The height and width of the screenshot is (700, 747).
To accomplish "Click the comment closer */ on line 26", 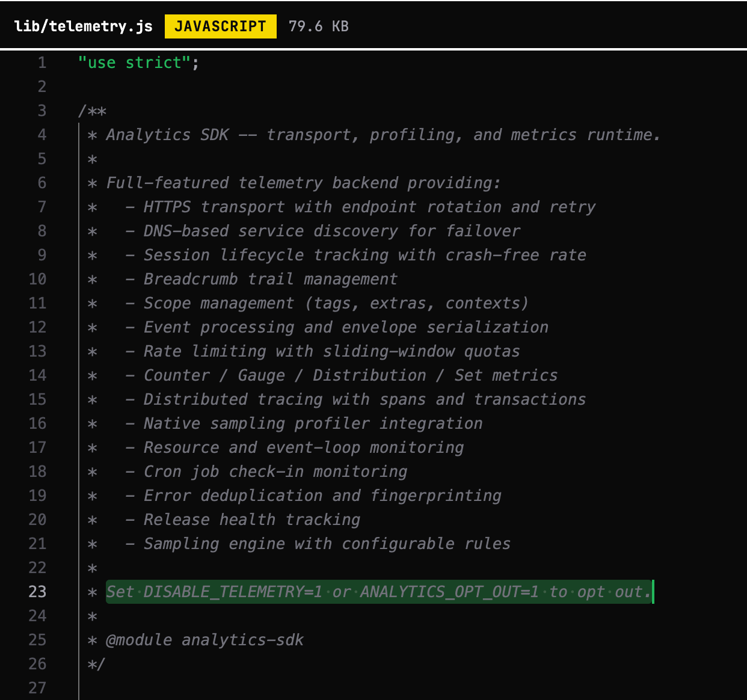I will [x=96, y=664].
